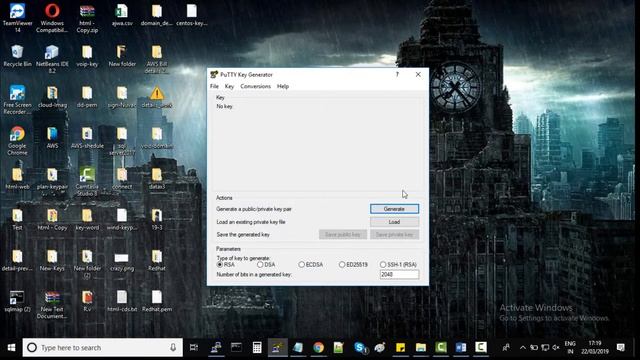
Task: Select the AWS-shedule desktop icon
Action: click(87, 138)
